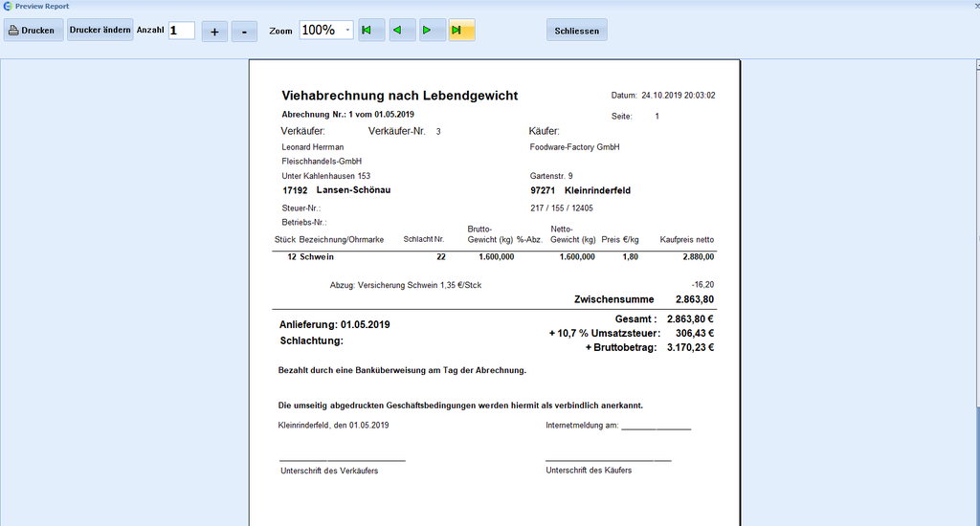Click the Bezahlt durch eine Banküberweisung sentence
This screenshot has width=980, height=526.
[402, 370]
